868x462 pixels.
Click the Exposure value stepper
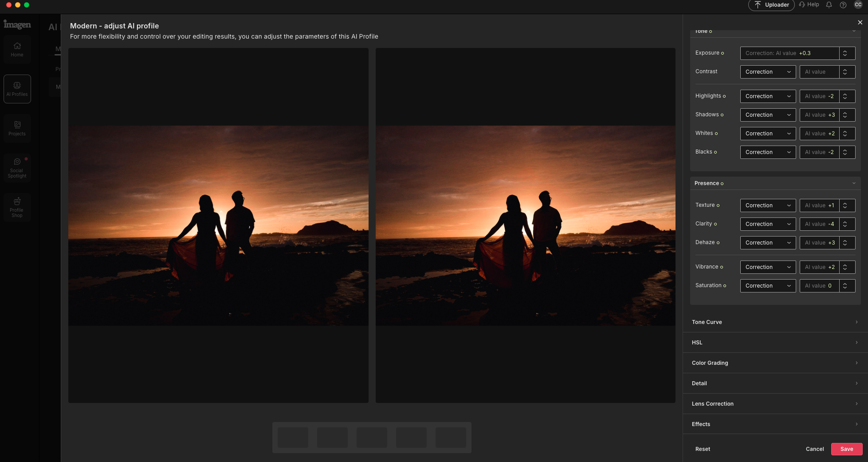click(845, 53)
